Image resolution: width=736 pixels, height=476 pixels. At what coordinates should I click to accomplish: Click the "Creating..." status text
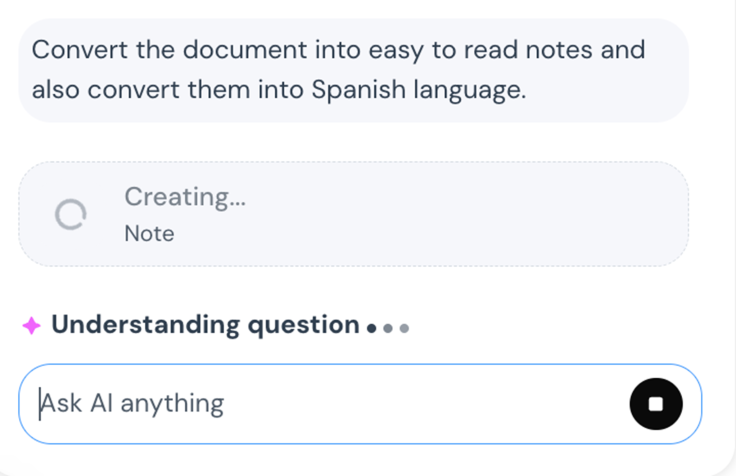184,197
